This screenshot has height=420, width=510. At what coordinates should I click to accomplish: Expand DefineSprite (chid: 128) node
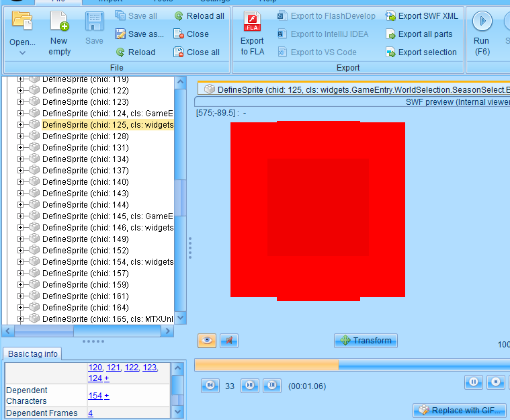point(20,136)
